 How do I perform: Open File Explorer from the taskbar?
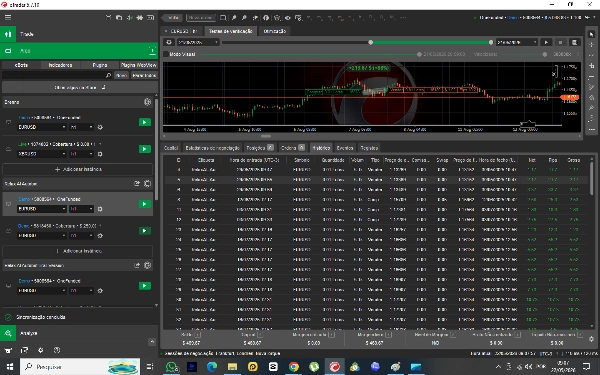[232, 367]
